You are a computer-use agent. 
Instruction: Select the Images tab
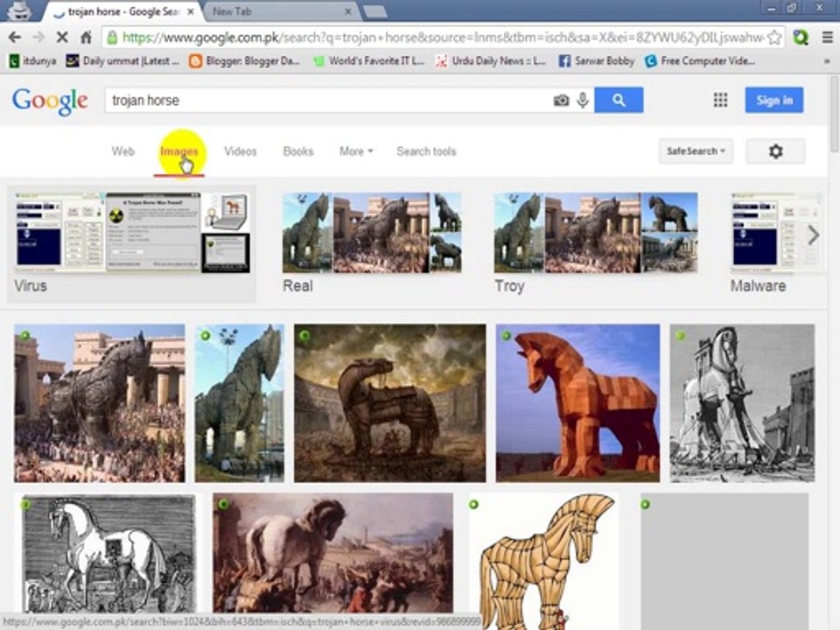[x=178, y=151]
